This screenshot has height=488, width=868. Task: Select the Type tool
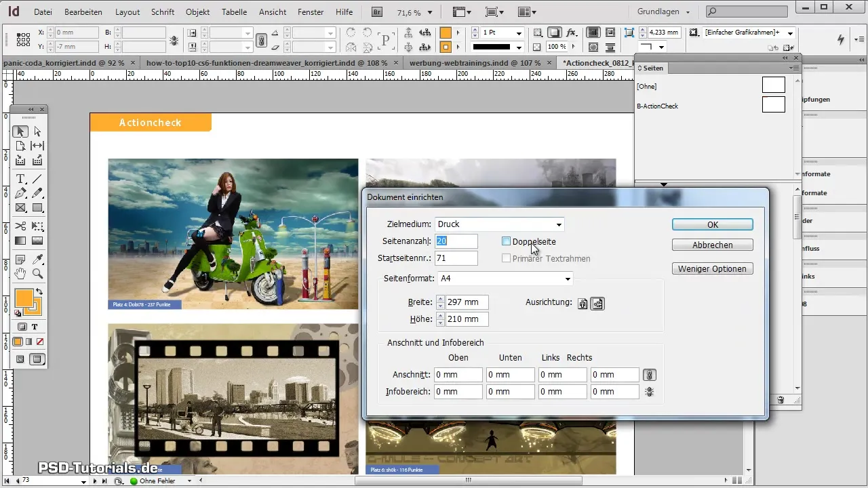point(20,179)
